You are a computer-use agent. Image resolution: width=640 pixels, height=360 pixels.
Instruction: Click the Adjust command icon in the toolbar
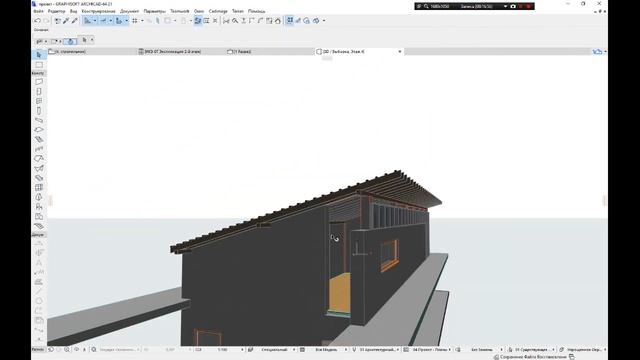pos(243,20)
